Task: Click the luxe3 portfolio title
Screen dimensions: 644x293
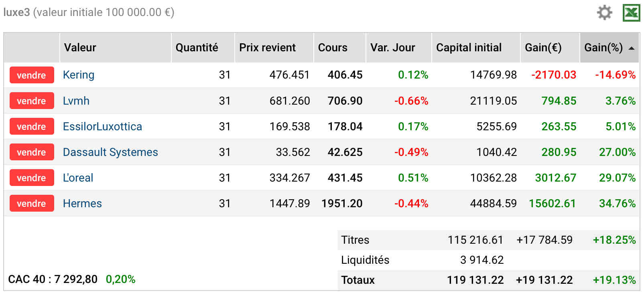Action: coord(16,12)
